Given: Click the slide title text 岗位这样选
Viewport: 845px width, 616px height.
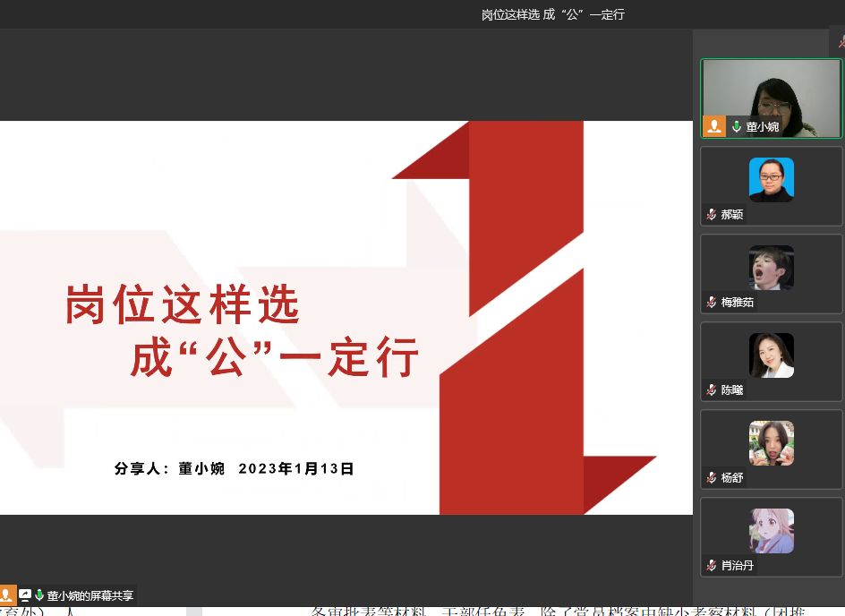Looking at the screenshot, I should [x=183, y=305].
